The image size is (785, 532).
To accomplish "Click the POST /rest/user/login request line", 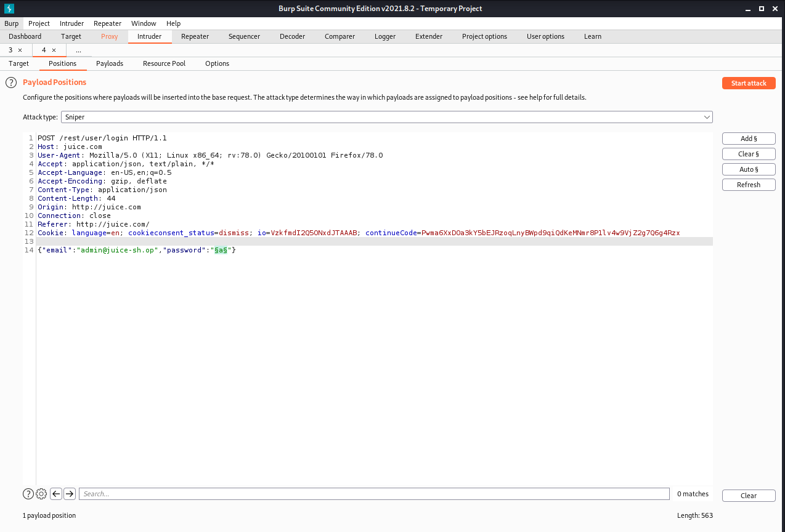I will [x=102, y=138].
